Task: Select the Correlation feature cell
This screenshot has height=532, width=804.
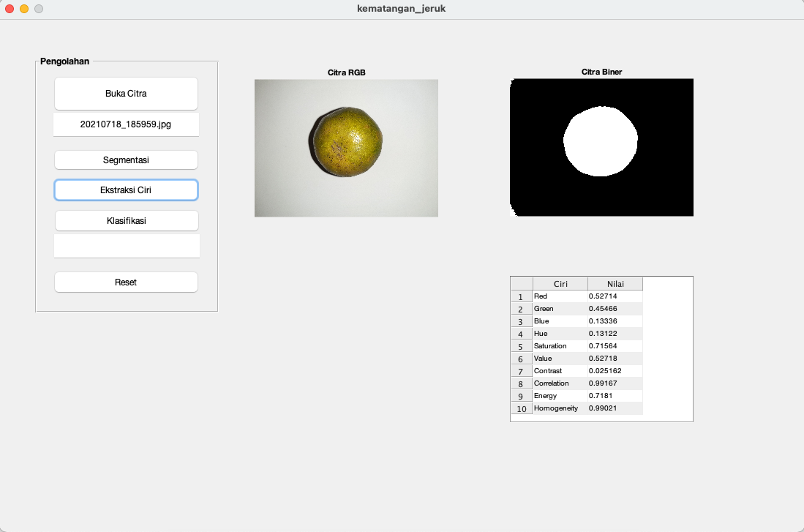Action: (560, 383)
